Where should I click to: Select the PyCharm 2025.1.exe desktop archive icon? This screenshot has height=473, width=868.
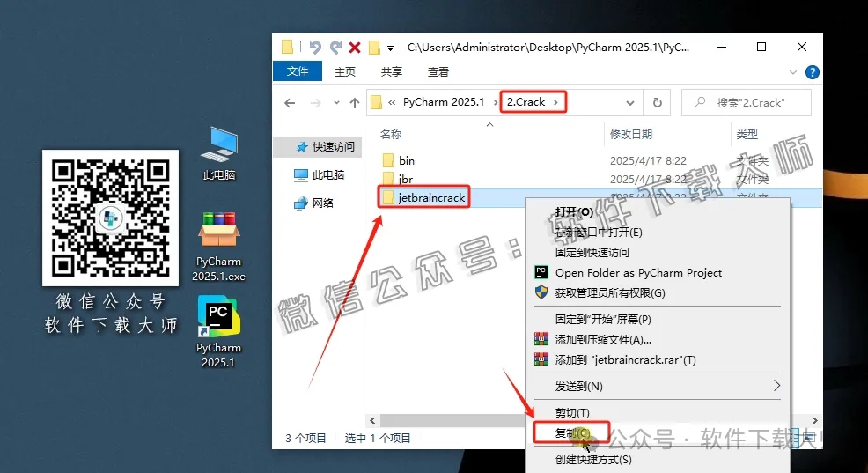218,246
